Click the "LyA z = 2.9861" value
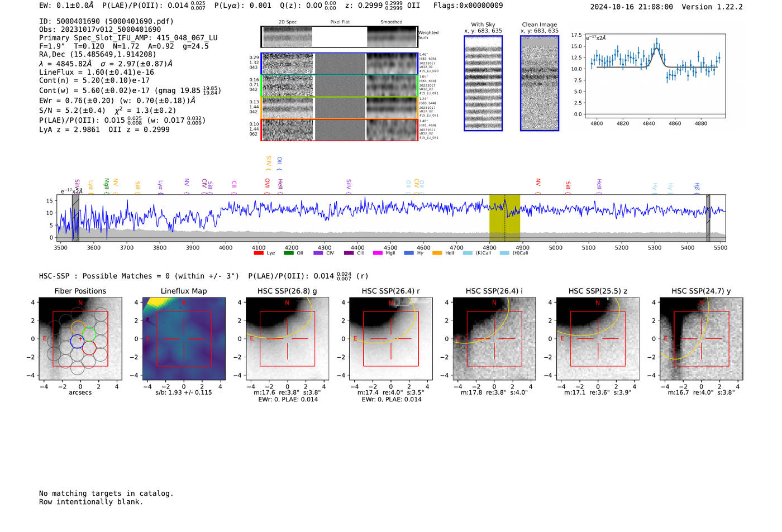 [x=69, y=130]
